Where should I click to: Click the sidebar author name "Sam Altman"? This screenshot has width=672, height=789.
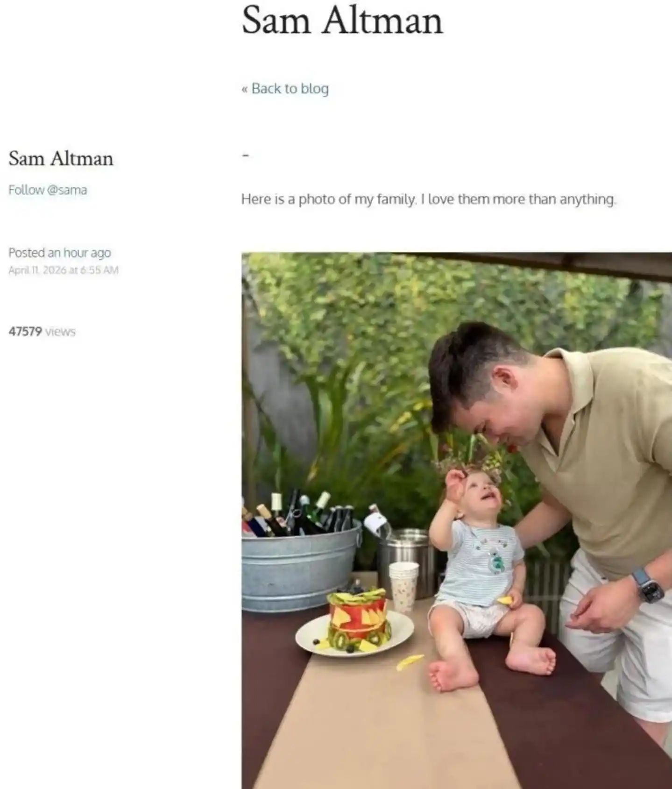tap(61, 159)
